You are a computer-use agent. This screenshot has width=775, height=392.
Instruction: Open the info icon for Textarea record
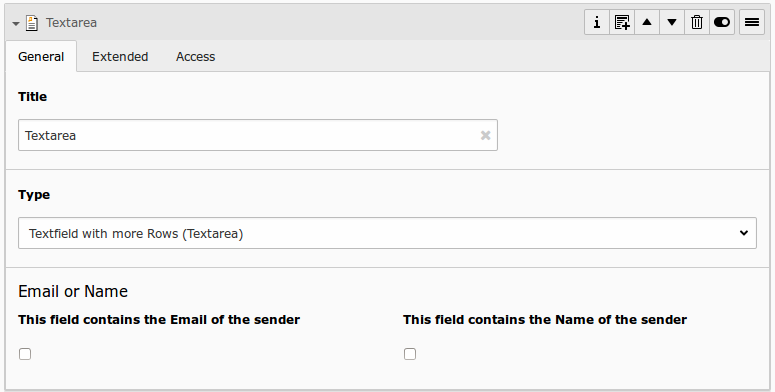(x=597, y=22)
